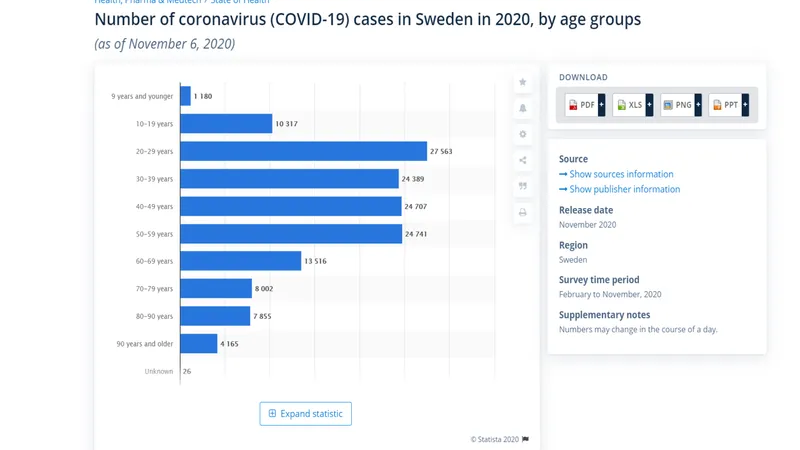800x450 pixels.
Task: Click the plus next to PPT
Action: [745, 105]
